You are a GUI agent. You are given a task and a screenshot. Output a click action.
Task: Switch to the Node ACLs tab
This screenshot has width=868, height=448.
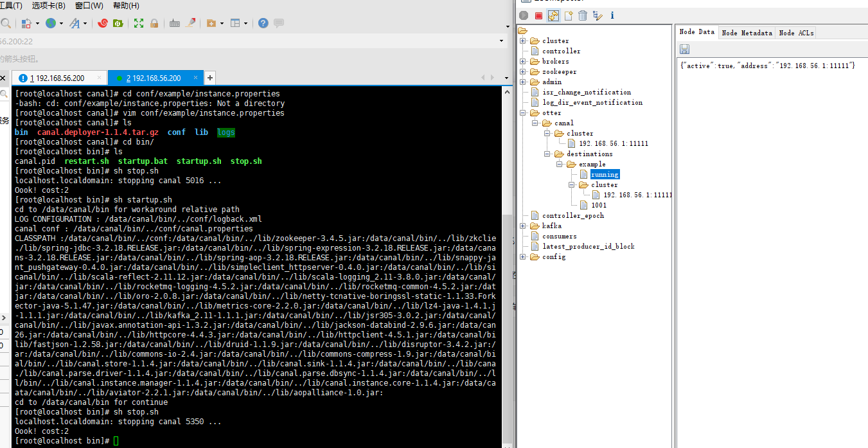coord(796,33)
